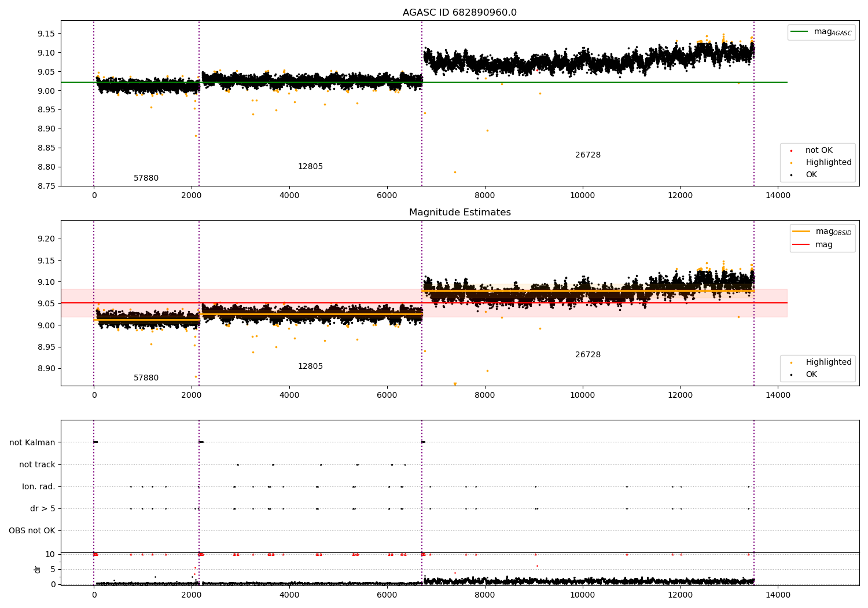Click the 'dr' axis label in bottom panel
The width and height of the screenshot is (868, 608).
coord(38,569)
